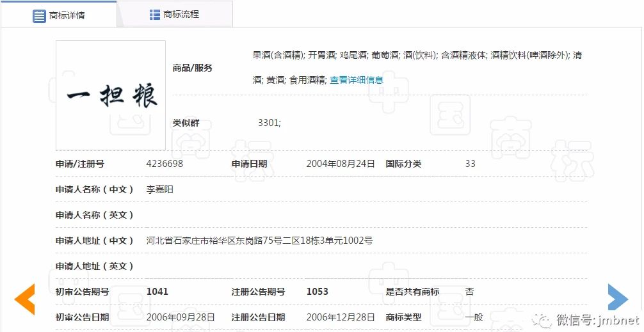Image resolution: width=644 pixels, height=332 pixels.
Task: Click the 初审公告日期 label
Action: click(x=83, y=317)
